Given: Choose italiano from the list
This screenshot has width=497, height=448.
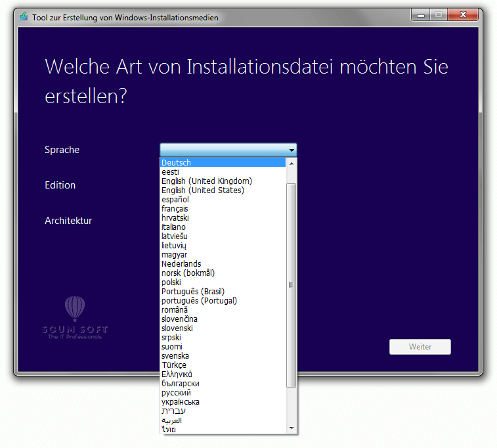Looking at the screenshot, I should (x=223, y=227).
